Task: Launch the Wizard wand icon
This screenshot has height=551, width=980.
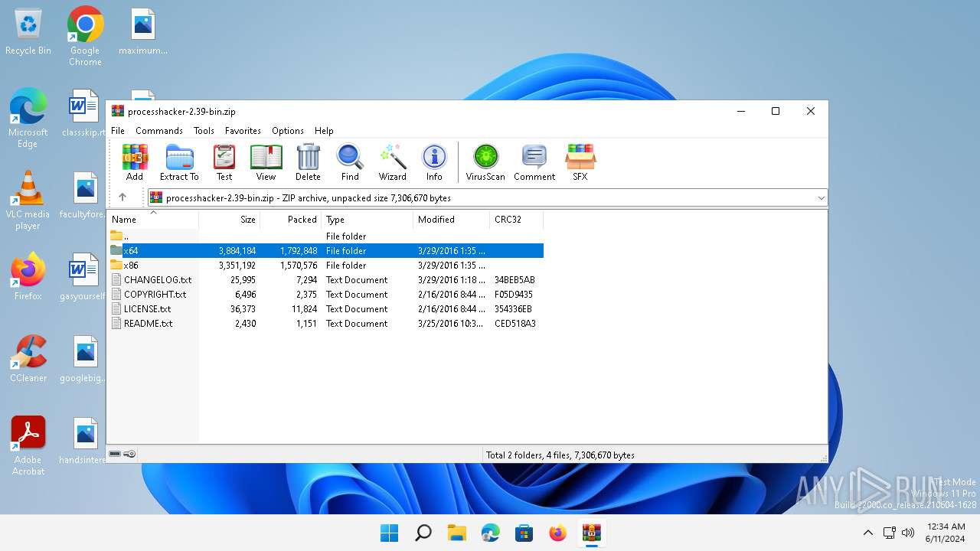Action: tap(393, 162)
